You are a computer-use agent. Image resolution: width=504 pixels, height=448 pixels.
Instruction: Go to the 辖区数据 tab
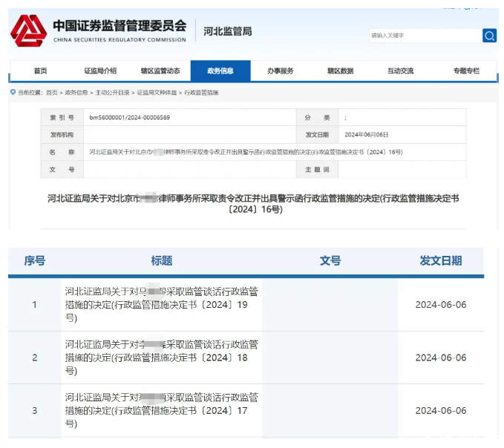340,71
